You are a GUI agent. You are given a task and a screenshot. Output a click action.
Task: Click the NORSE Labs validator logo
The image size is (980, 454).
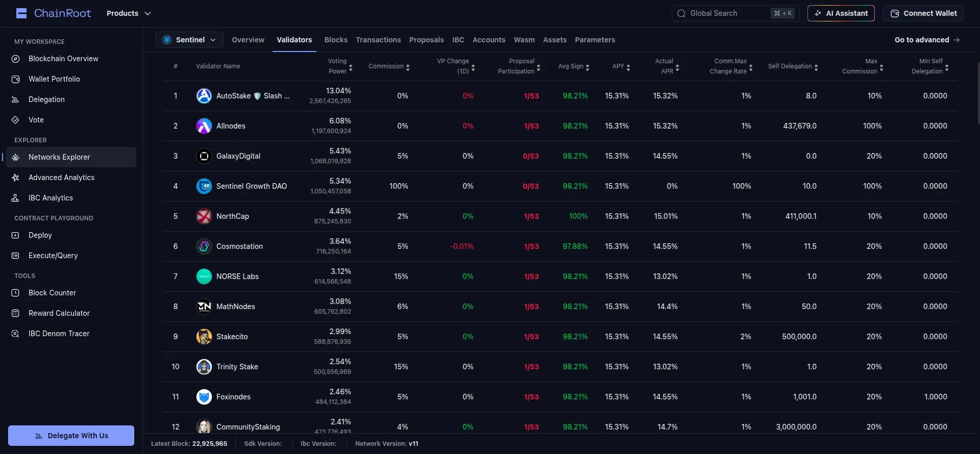tap(204, 276)
